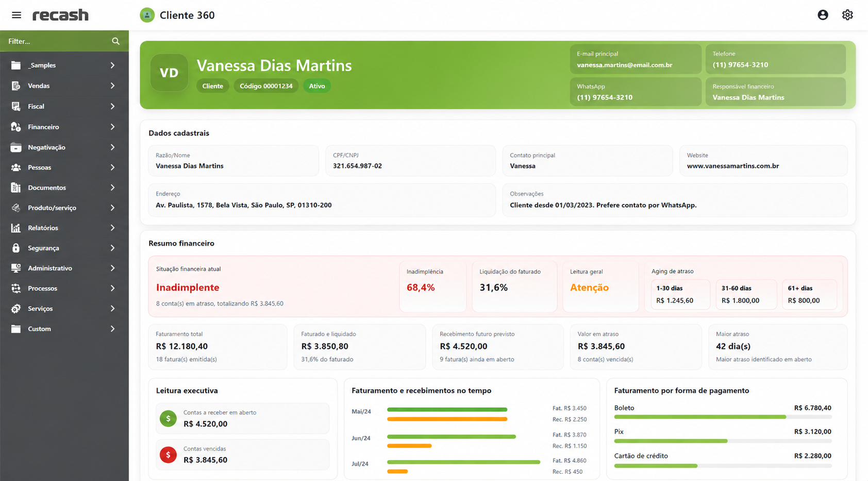Click the Mai/24 green billing bar
Image resolution: width=868 pixels, height=481 pixels.
tap(447, 409)
